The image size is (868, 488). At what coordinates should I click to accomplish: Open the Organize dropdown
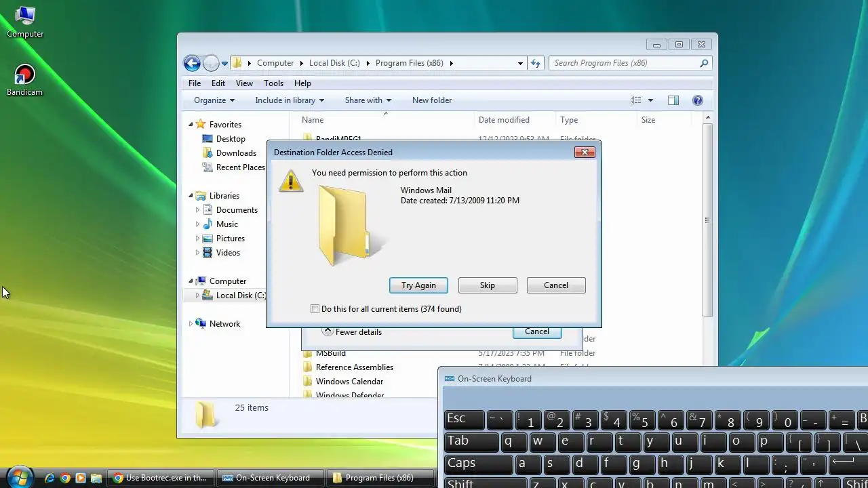click(x=214, y=100)
